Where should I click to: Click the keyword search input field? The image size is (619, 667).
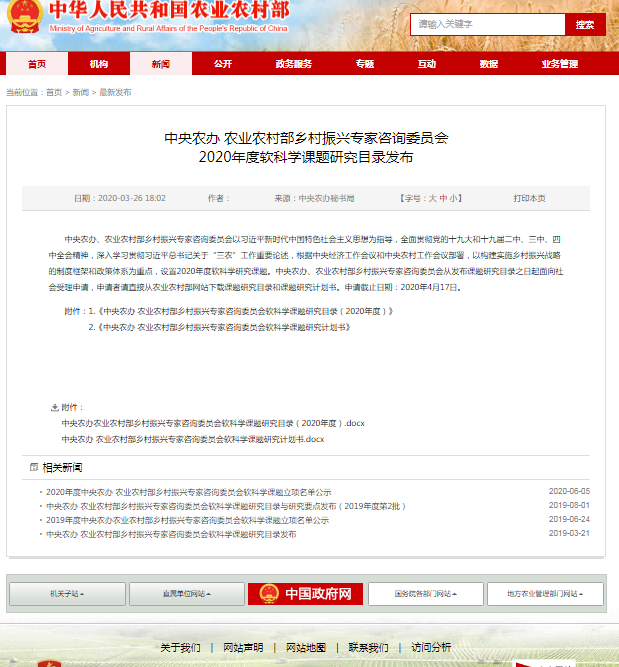click(x=488, y=24)
